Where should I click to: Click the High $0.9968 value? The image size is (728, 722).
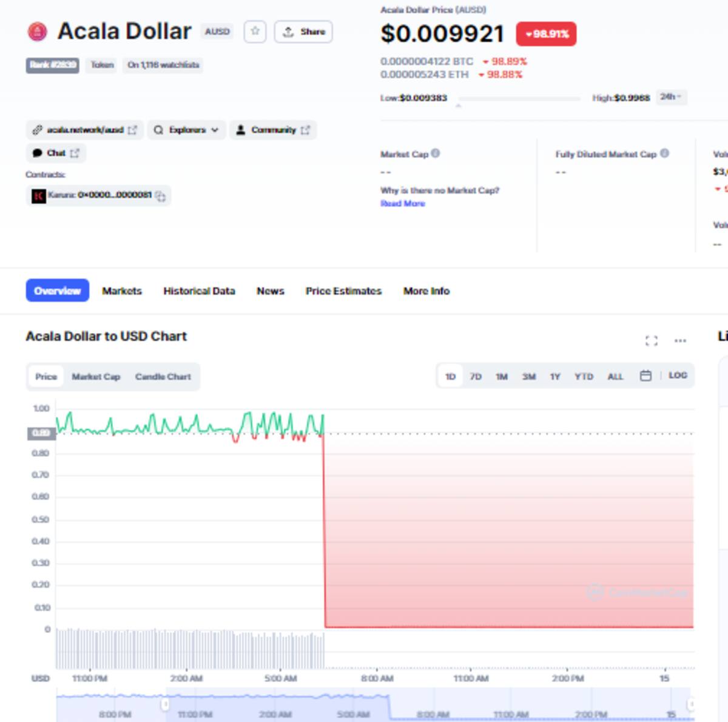[x=632, y=98]
